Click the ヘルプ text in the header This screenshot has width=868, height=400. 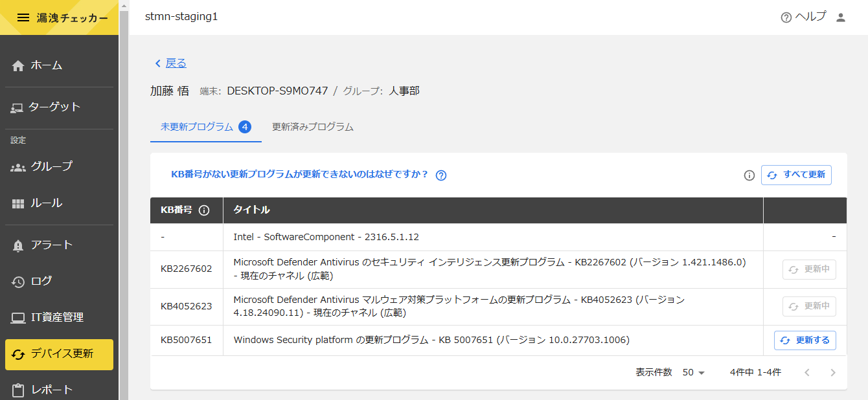pos(810,17)
